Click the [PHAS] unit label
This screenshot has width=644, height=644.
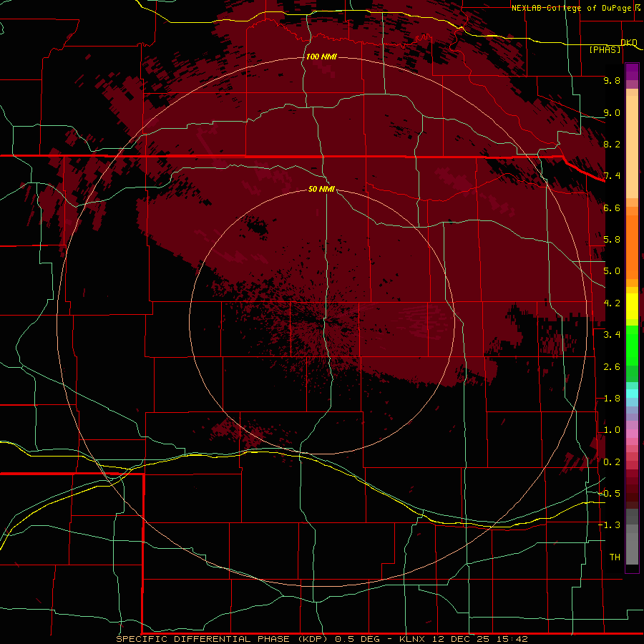click(605, 49)
